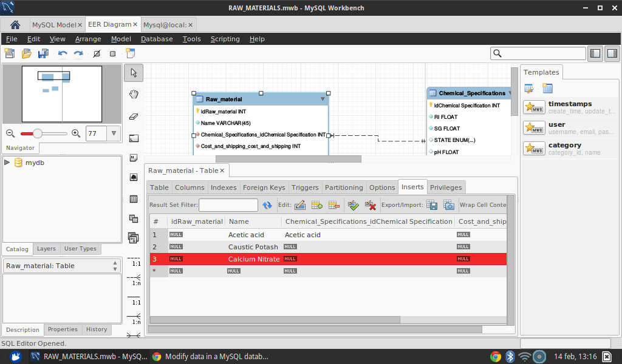Close the EER Diagram tab
Image resolution: width=622 pixels, height=364 pixels.
[135, 24]
